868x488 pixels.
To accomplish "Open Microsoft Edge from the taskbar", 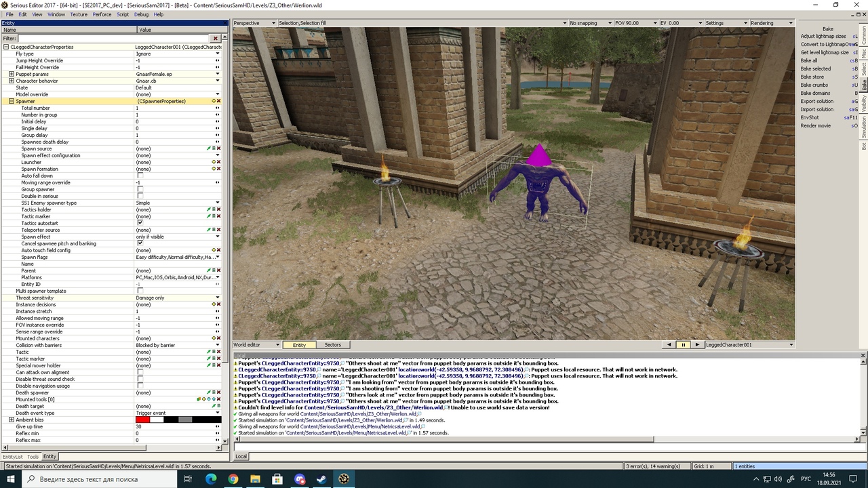I will click(210, 479).
